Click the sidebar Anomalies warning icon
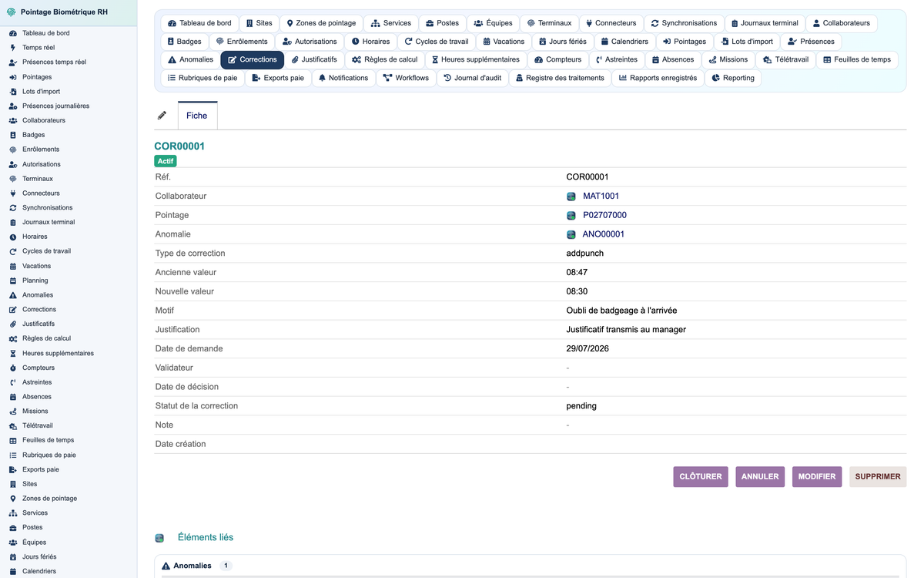 point(13,295)
